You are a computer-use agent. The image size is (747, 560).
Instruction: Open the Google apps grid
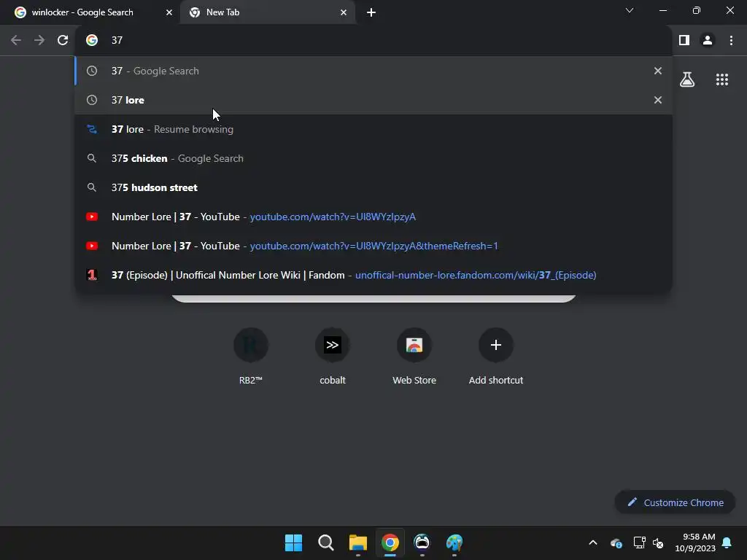pos(721,79)
